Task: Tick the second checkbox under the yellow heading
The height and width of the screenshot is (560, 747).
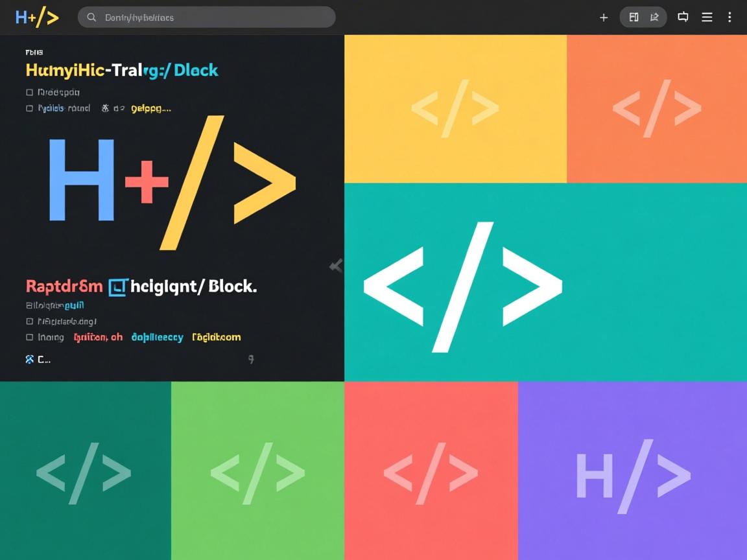Action: click(x=29, y=108)
